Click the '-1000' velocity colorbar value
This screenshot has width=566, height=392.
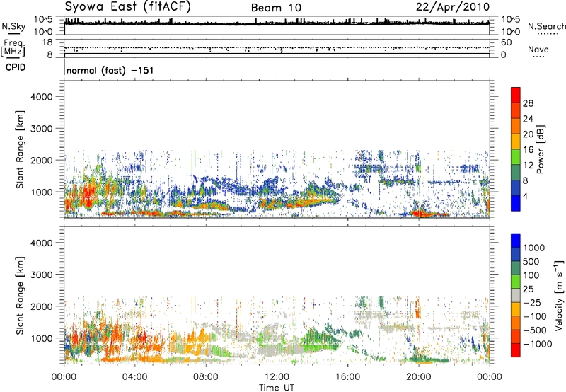[x=538, y=344]
